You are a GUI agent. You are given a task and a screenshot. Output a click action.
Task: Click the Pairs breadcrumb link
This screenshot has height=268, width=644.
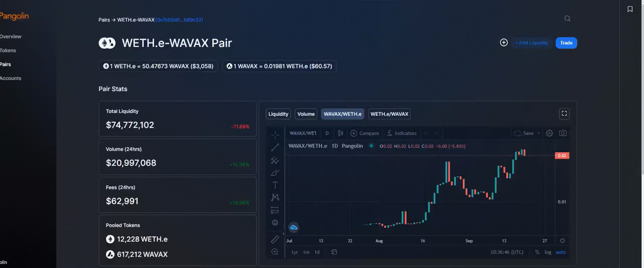pyautogui.click(x=104, y=20)
